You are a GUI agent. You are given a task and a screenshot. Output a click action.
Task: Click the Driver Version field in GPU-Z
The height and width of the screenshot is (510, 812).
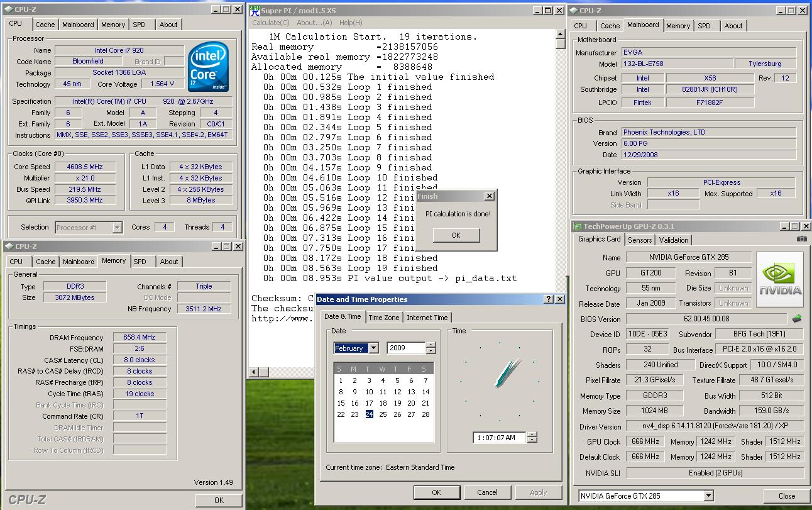pos(715,426)
